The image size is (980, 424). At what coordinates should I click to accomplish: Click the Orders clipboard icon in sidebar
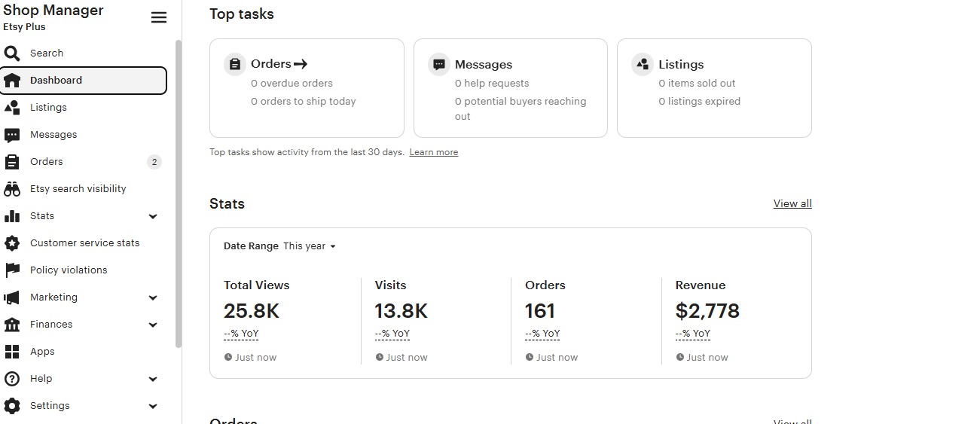click(12, 162)
